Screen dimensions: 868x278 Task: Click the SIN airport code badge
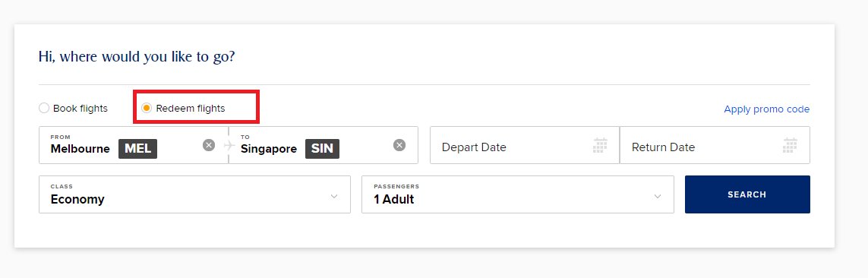click(322, 148)
